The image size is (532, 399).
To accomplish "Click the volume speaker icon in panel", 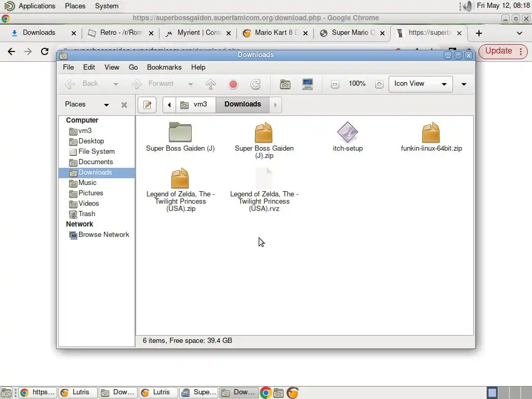I will 468,6.
